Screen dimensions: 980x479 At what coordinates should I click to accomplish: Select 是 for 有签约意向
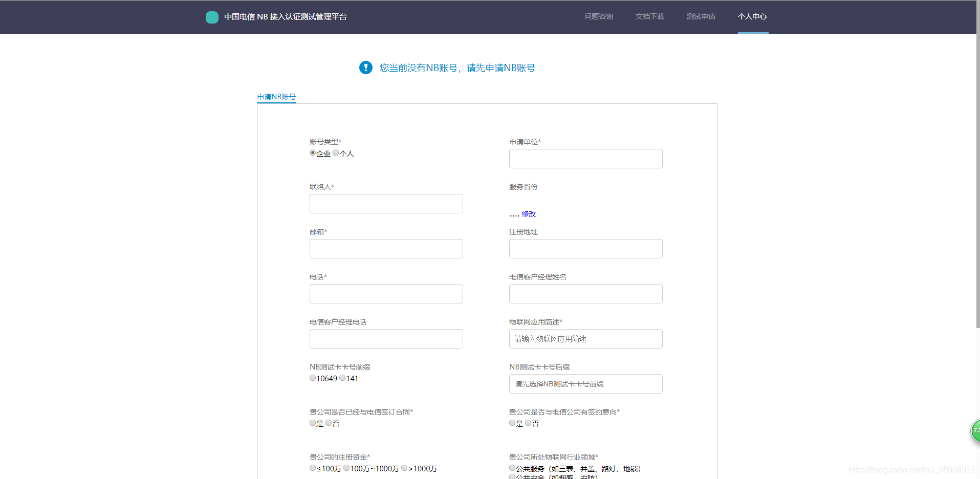[512, 423]
